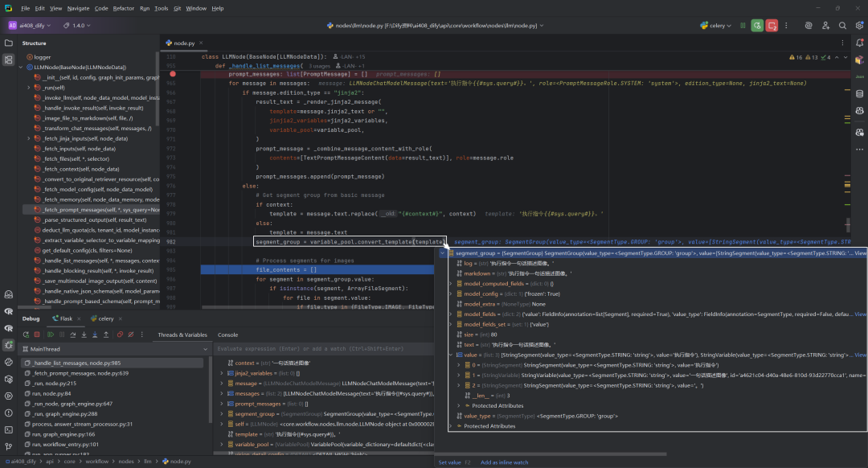The image size is (868, 468).
Task: Open the Navigate menu
Action: coord(78,8)
